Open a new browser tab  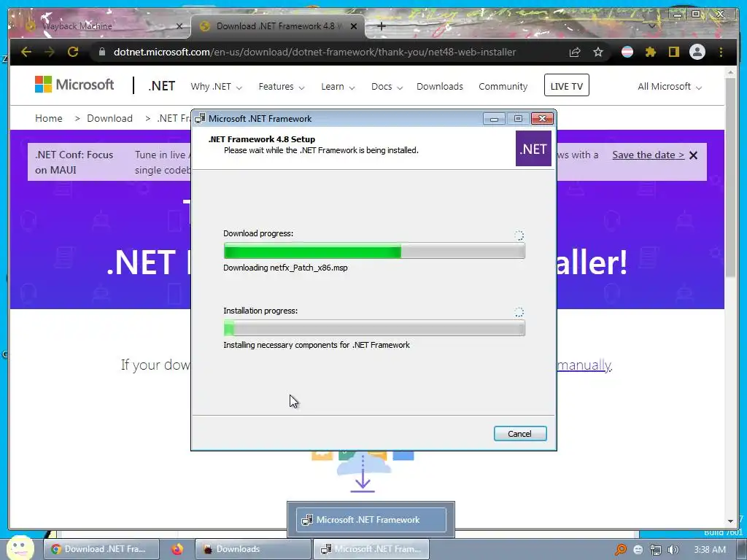381,26
